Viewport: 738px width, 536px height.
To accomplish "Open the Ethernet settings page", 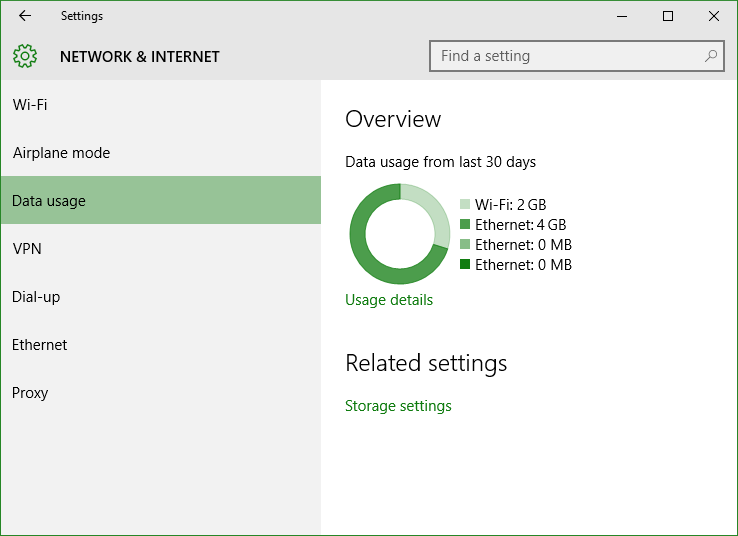I will point(161,344).
